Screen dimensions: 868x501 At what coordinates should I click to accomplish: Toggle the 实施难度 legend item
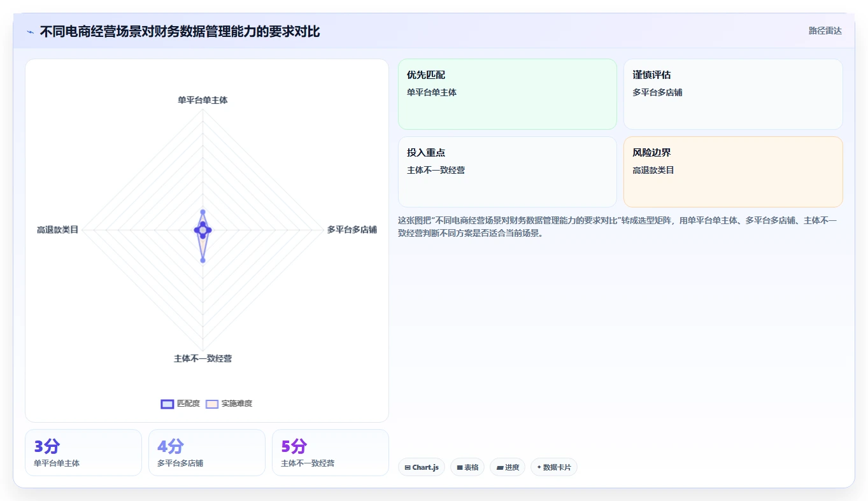click(x=229, y=404)
